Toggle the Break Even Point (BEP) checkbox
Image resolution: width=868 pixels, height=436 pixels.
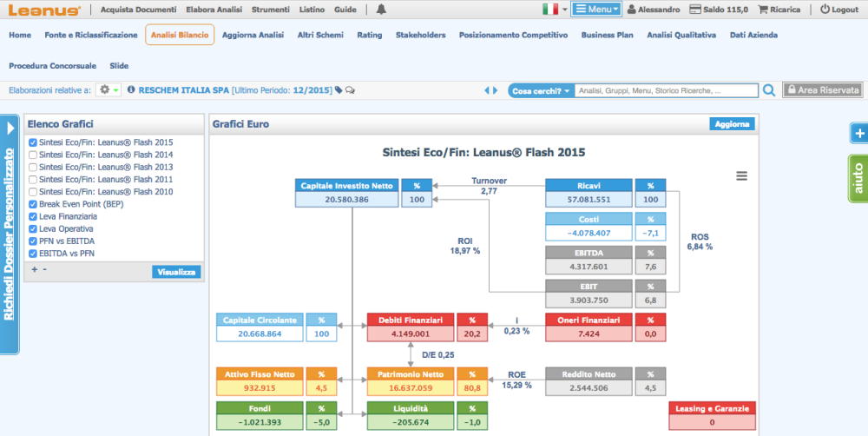pos(33,204)
